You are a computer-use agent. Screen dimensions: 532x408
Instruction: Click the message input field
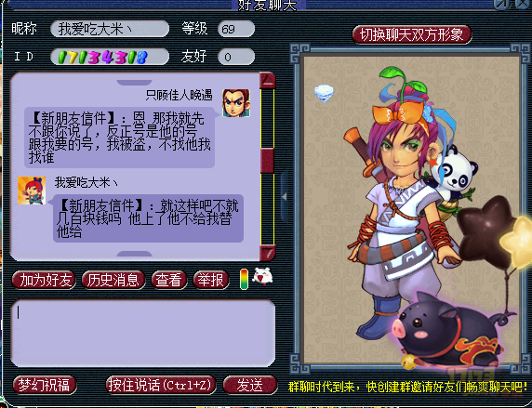[x=143, y=334]
